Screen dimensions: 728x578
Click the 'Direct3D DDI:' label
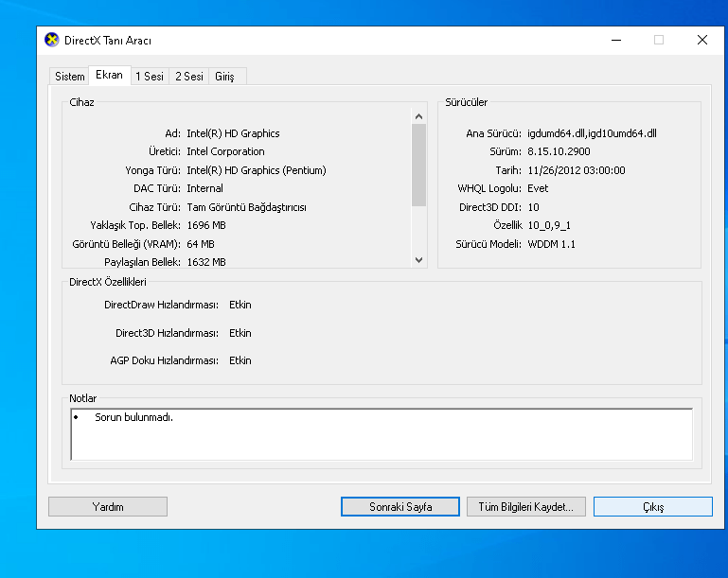489,207
